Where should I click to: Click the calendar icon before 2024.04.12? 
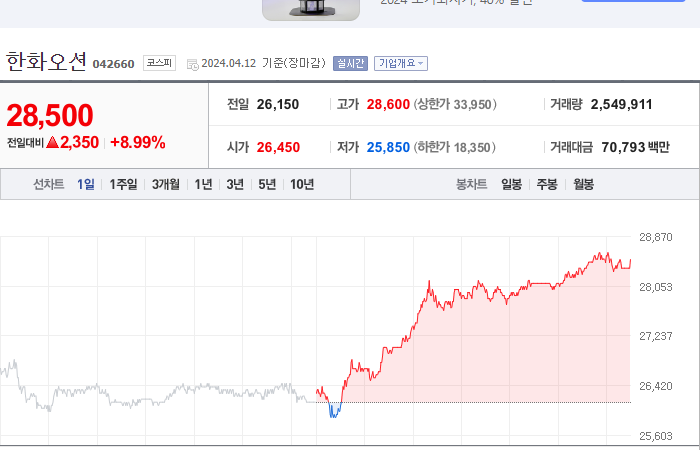pyautogui.click(x=192, y=64)
